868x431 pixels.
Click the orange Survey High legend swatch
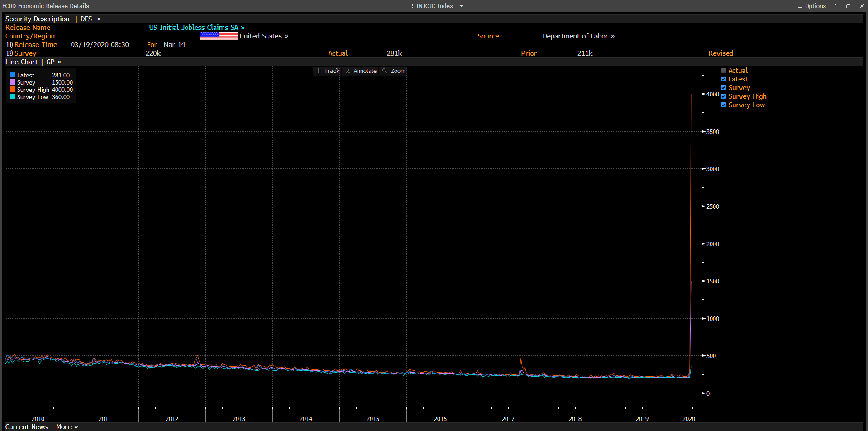click(13, 90)
